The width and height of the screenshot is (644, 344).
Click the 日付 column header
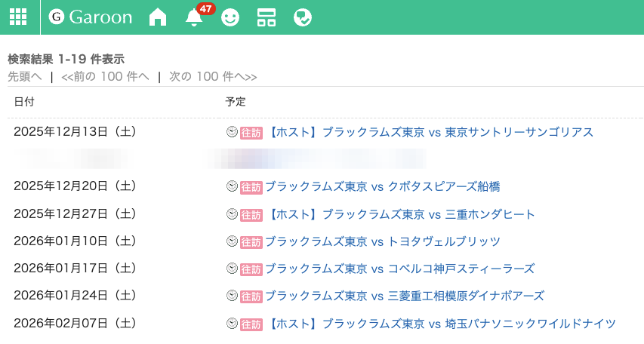point(24,102)
